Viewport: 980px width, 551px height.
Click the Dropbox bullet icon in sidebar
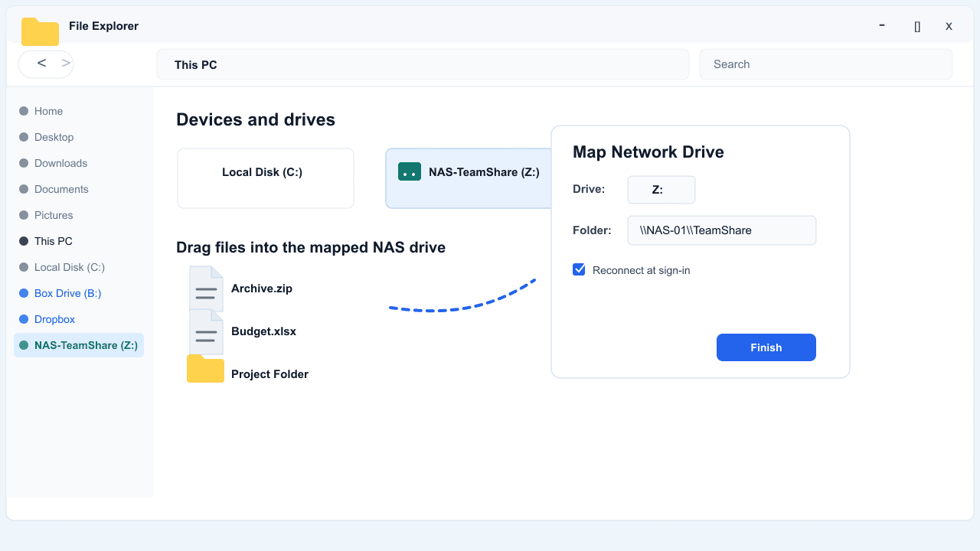(x=24, y=319)
